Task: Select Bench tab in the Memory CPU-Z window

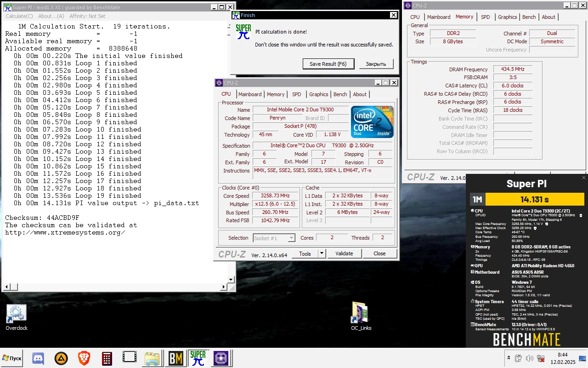Action: pyautogui.click(x=529, y=17)
